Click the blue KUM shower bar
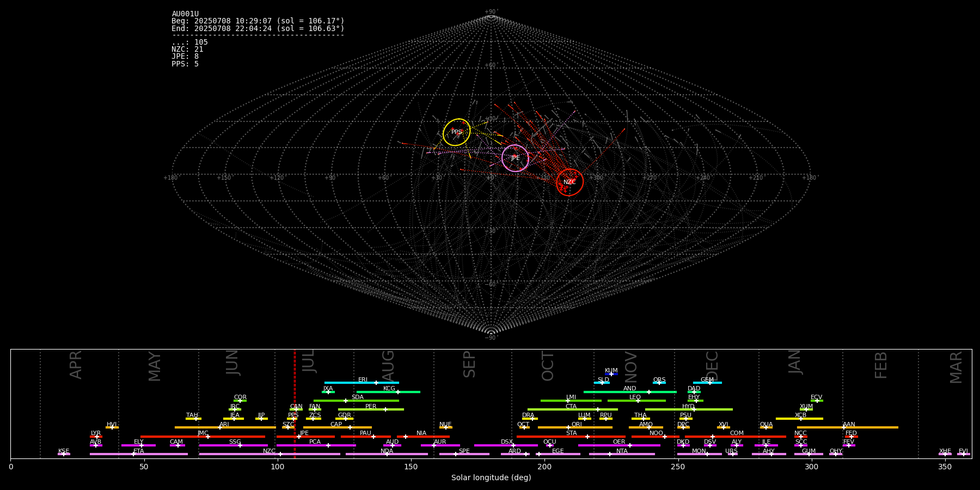 tap(611, 374)
